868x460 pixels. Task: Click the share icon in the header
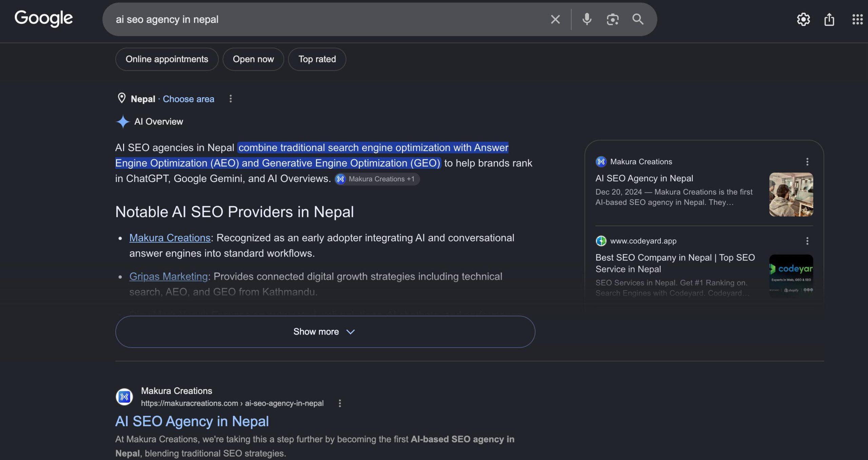point(829,19)
